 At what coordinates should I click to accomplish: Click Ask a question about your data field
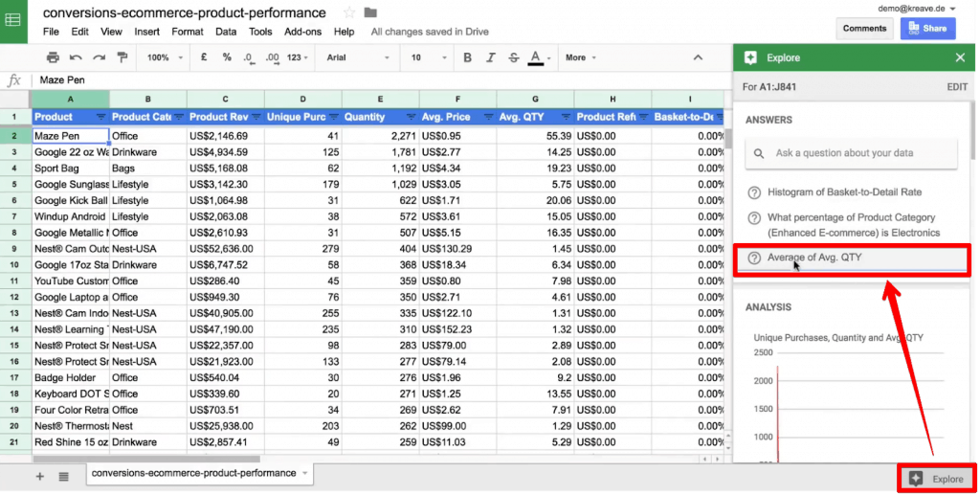[851, 153]
